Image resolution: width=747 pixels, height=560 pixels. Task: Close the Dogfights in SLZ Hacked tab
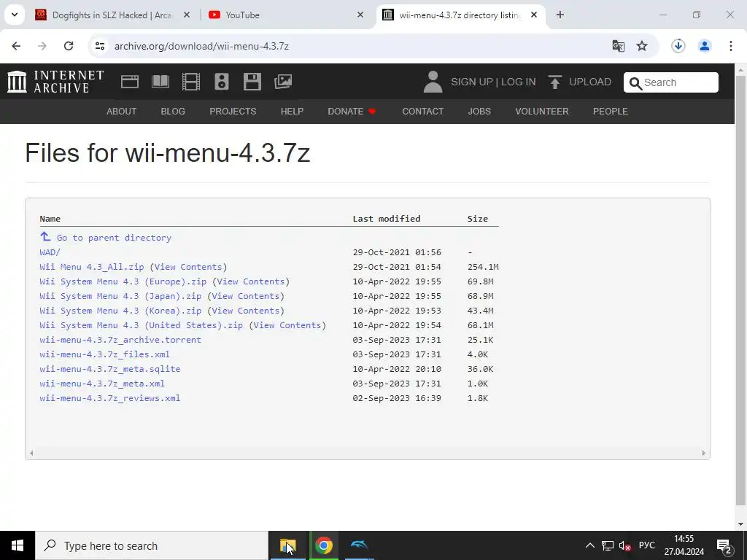coord(187,15)
